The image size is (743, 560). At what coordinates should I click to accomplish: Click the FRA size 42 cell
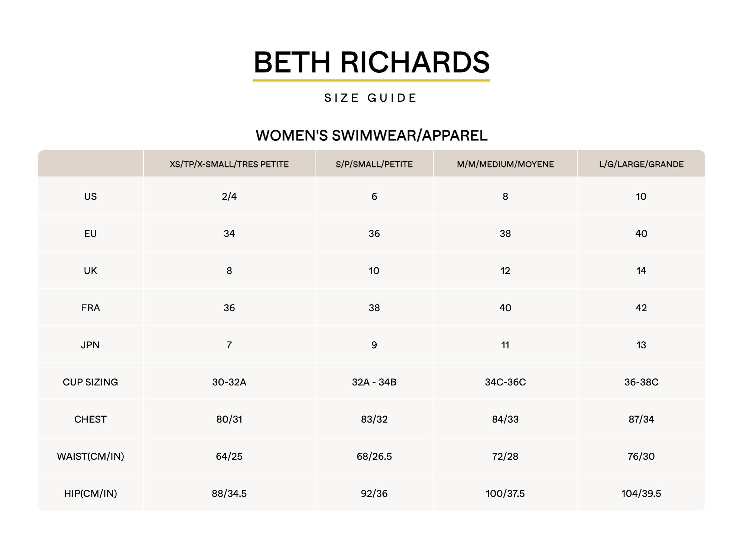[641, 308]
